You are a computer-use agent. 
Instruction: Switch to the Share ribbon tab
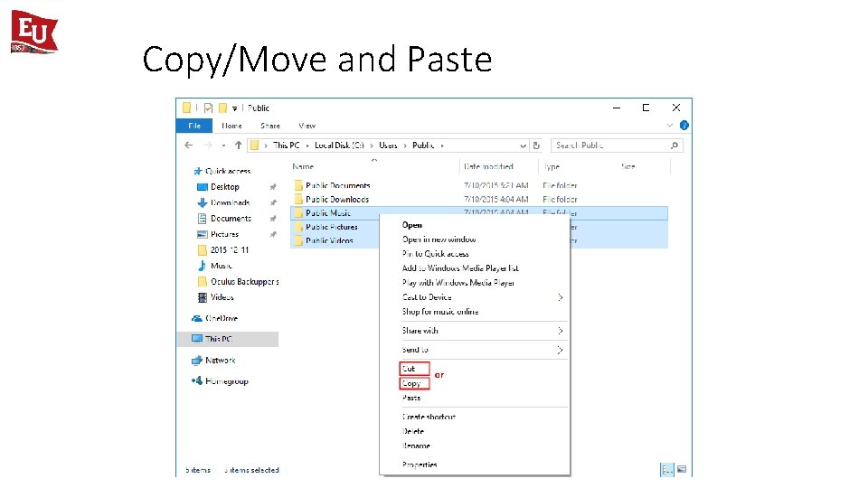[x=270, y=126]
